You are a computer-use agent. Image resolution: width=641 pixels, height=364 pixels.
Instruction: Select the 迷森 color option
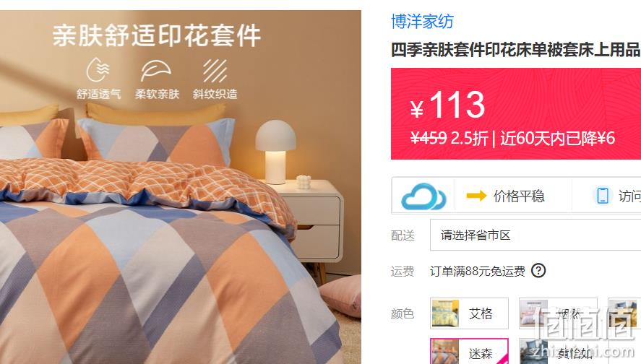pyautogui.click(x=469, y=351)
